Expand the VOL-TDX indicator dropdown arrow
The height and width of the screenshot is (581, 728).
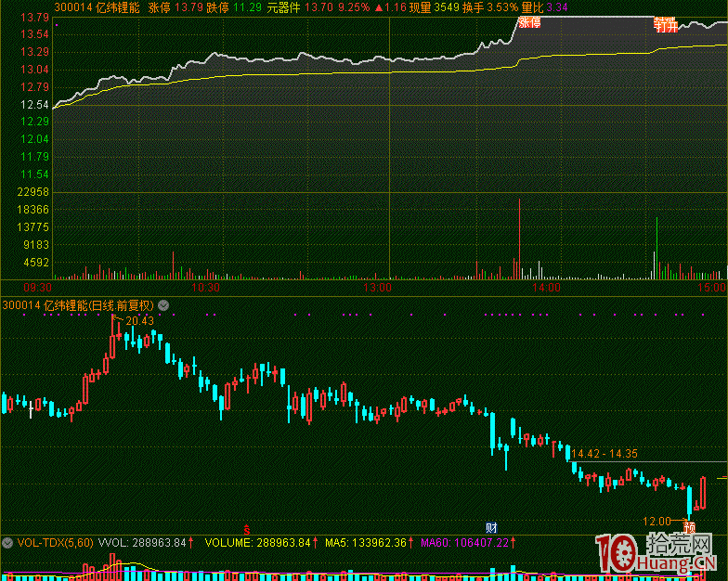pyautogui.click(x=9, y=541)
